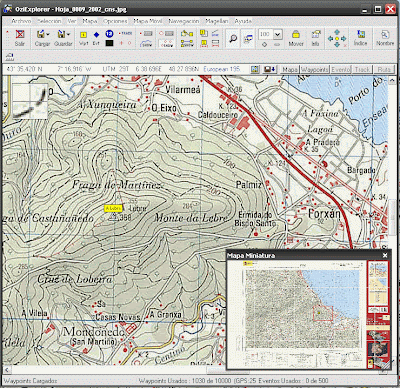Click the Ruta button
The image size is (400, 388).
tap(384, 69)
